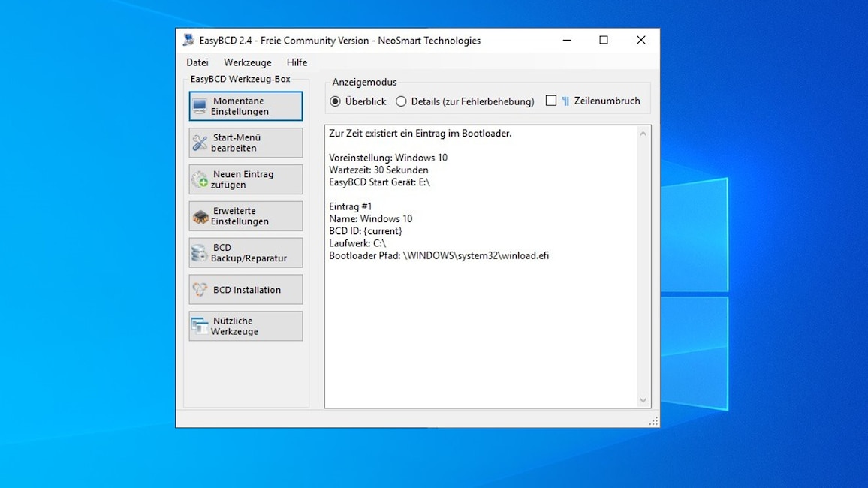Click the wrench icon for Start-Menü bearbeiten
This screenshot has width=868, height=488.
tap(200, 143)
